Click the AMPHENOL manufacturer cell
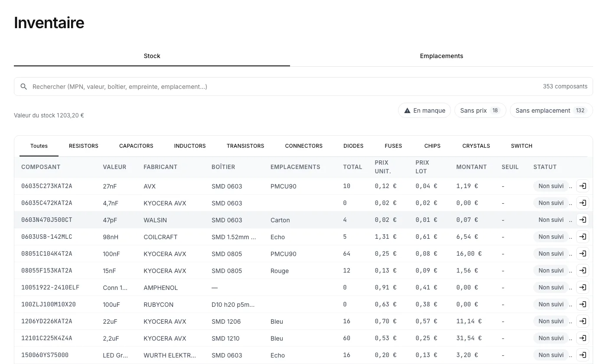 click(161, 288)
